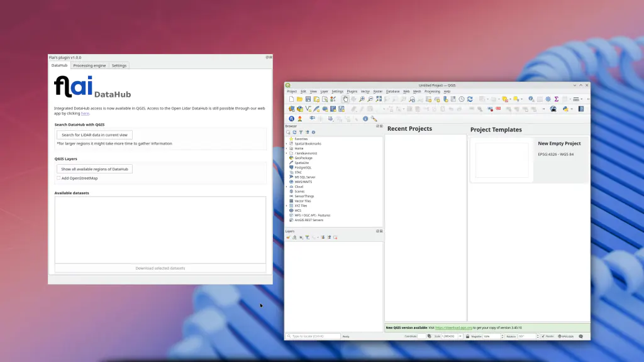Viewport: 644px width, 362px height.
Task: Open the Project menu in QGIS
Action: tap(292, 92)
